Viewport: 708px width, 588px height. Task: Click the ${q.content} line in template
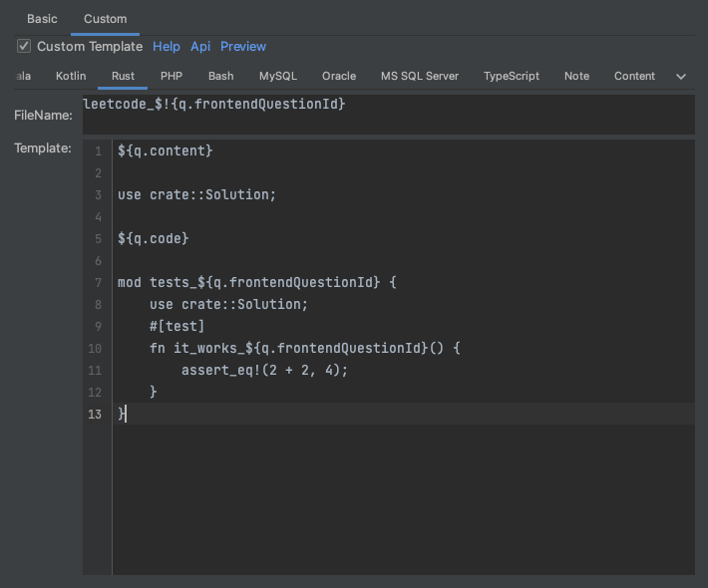165,150
